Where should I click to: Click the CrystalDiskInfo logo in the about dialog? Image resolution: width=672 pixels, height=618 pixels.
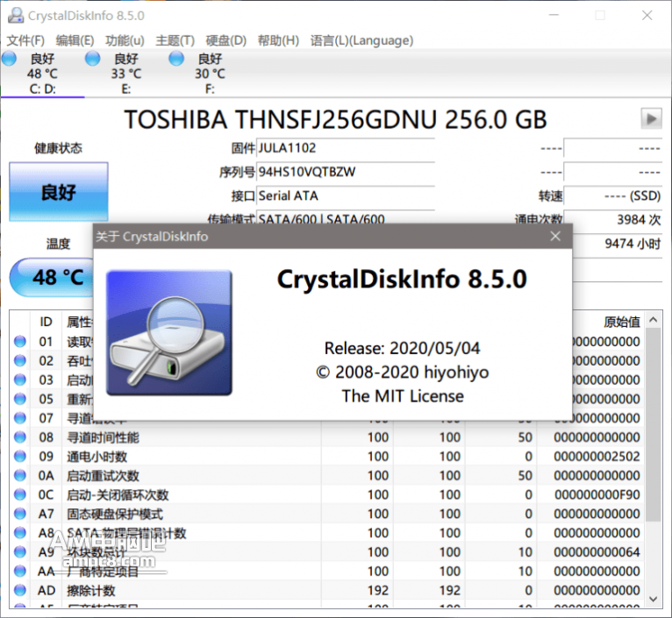(169, 333)
